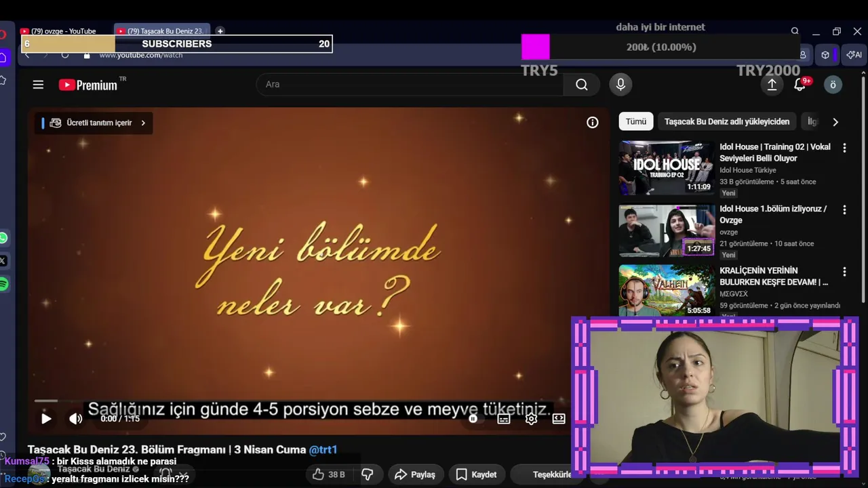Open Idol House 1.bölüm izliyoruz thumbnail
Screen dimensions: 868x488
point(667,230)
